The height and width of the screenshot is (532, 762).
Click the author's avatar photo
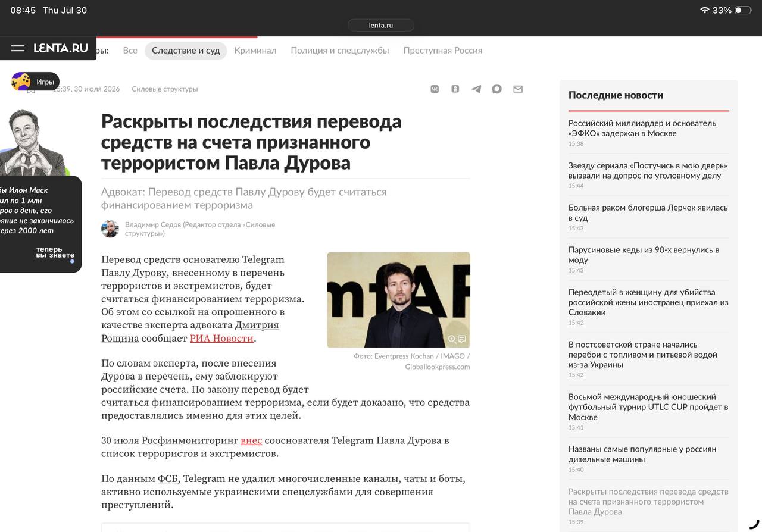pyautogui.click(x=110, y=229)
